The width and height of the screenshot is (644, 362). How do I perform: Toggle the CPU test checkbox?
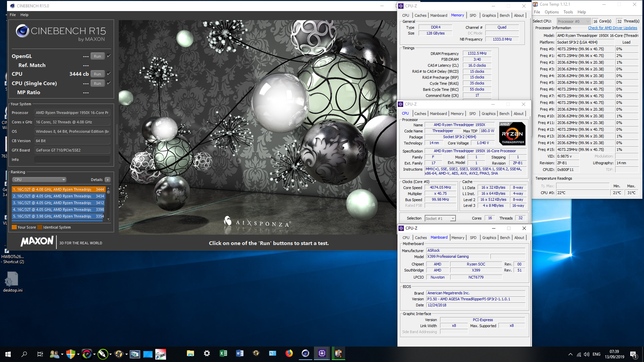(109, 74)
